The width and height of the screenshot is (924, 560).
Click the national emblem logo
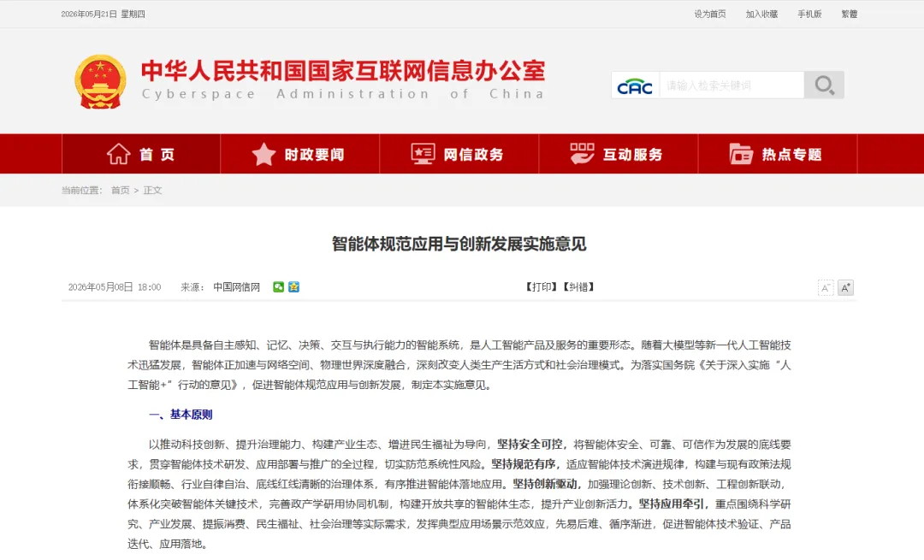tap(100, 82)
